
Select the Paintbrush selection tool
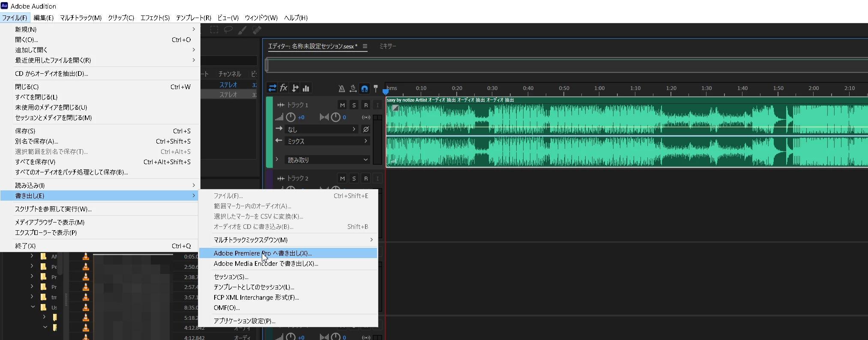pos(242,30)
